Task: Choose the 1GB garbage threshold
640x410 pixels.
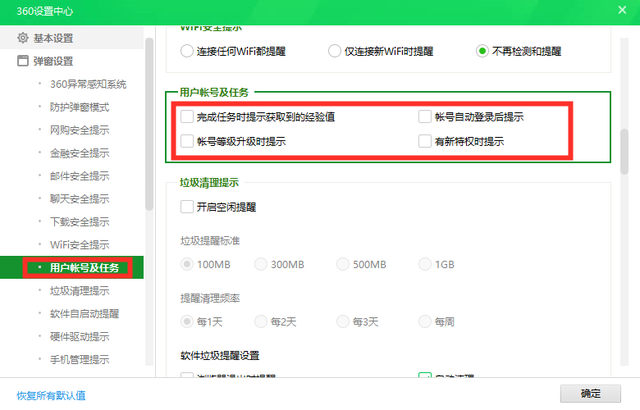Action: (x=425, y=264)
